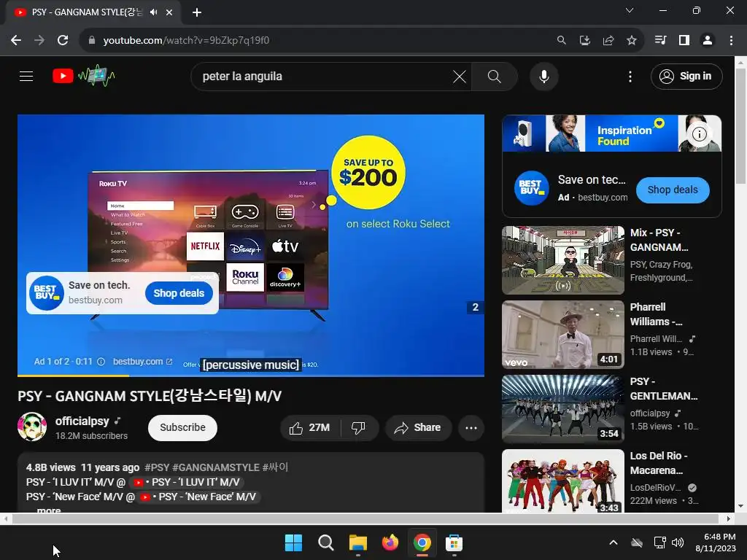This screenshot has height=560, width=747.
Task: Open Microsoft Store from taskbar
Action: click(454, 542)
